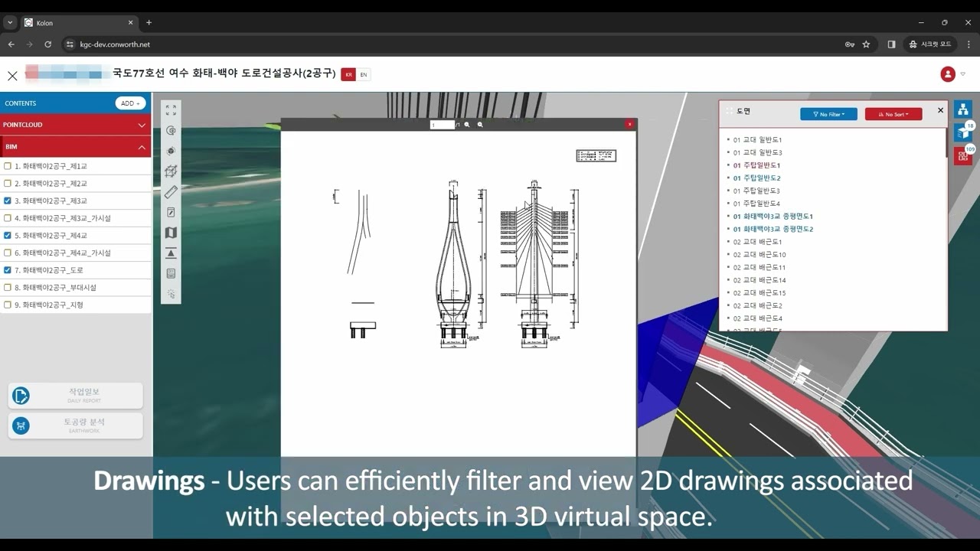980x551 pixels.
Task: Toggle checkbox 2. 화태백야2공구_제2교
Action: pyautogui.click(x=8, y=184)
